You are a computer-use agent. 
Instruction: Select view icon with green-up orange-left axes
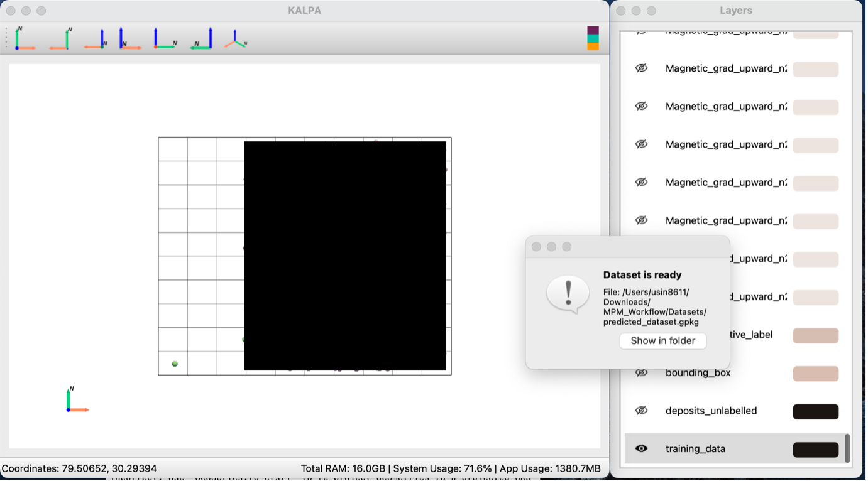click(x=60, y=38)
